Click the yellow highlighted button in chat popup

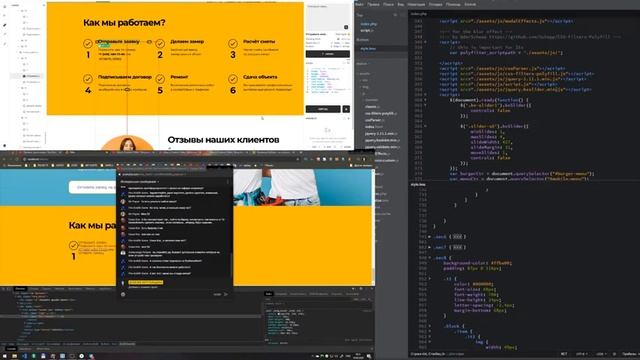(x=146, y=282)
